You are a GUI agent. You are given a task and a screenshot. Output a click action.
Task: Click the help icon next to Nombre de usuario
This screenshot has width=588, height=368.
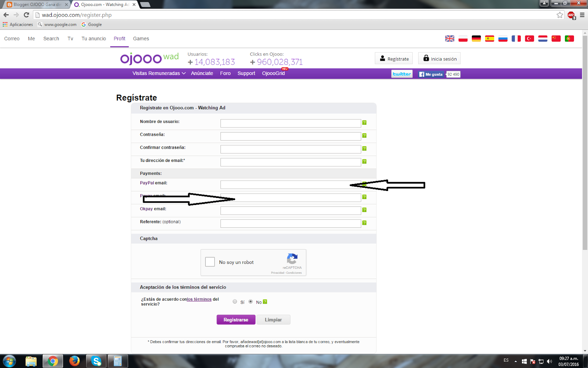pos(364,123)
